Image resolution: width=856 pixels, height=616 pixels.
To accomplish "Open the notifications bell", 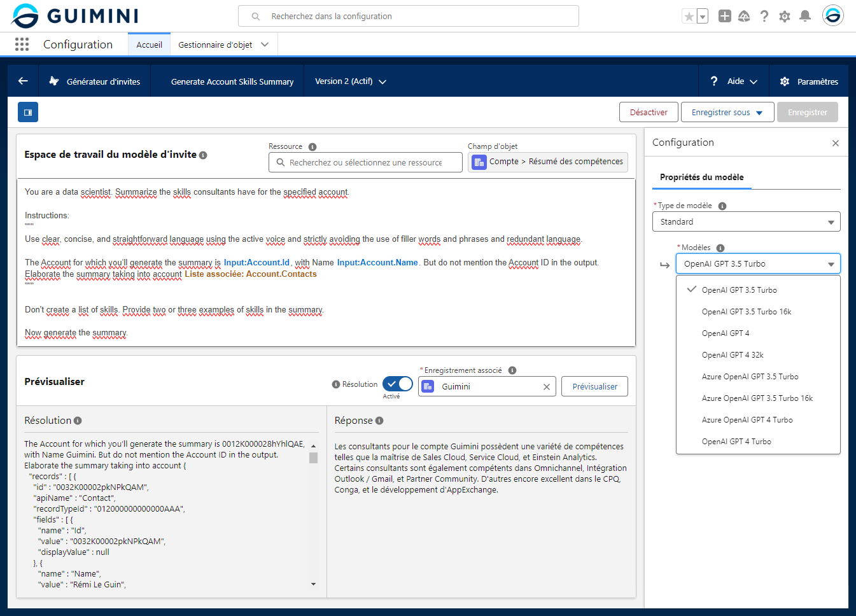I will 805,16.
